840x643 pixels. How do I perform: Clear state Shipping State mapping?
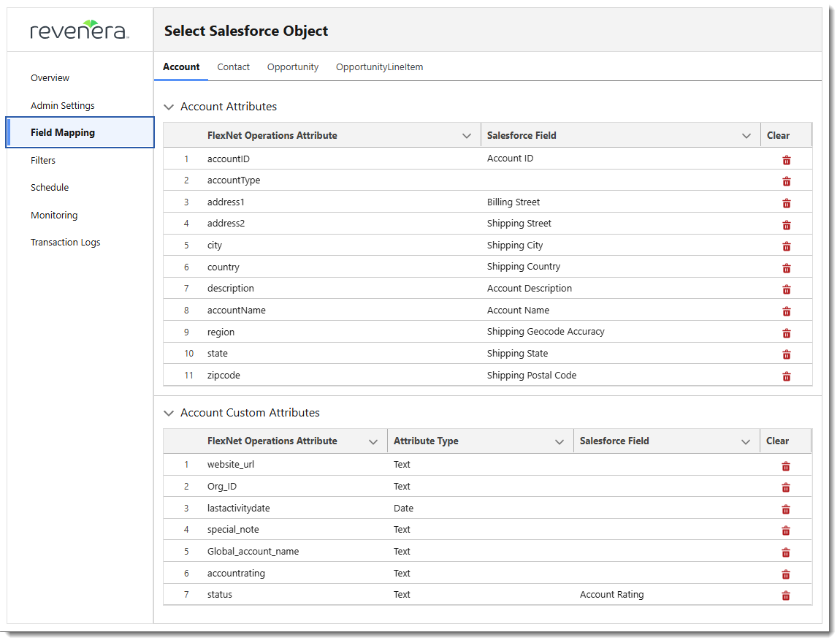(x=787, y=354)
